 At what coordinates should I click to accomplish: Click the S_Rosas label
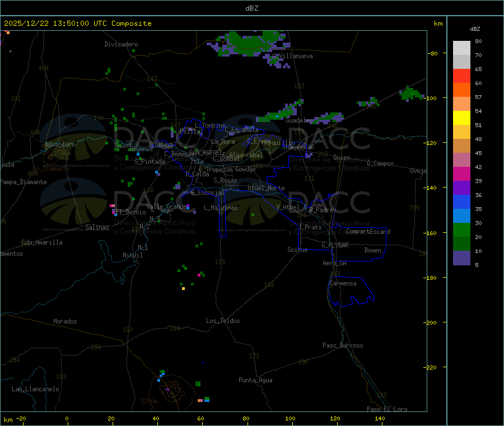pos(225,180)
